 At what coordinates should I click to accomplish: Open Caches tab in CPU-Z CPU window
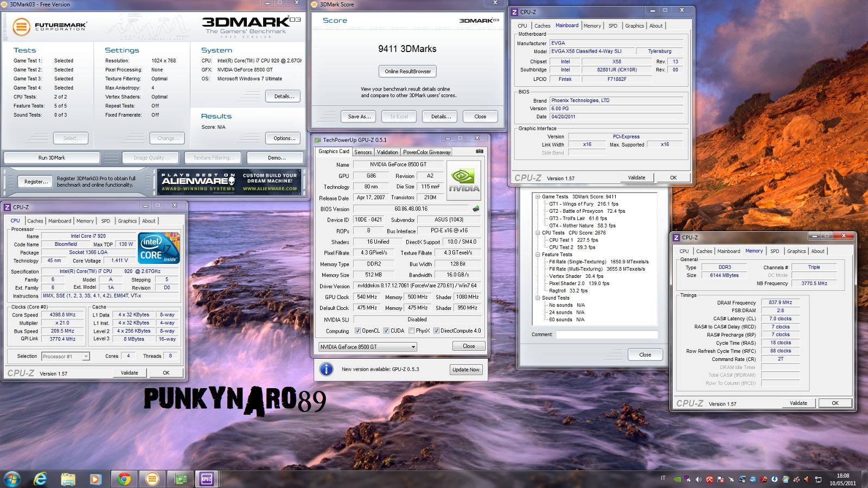[35, 221]
